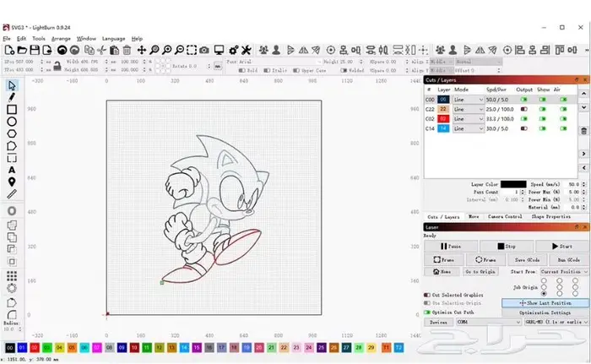591x364 pixels.
Task: Toggle Air for layer C14
Action: pos(563,128)
